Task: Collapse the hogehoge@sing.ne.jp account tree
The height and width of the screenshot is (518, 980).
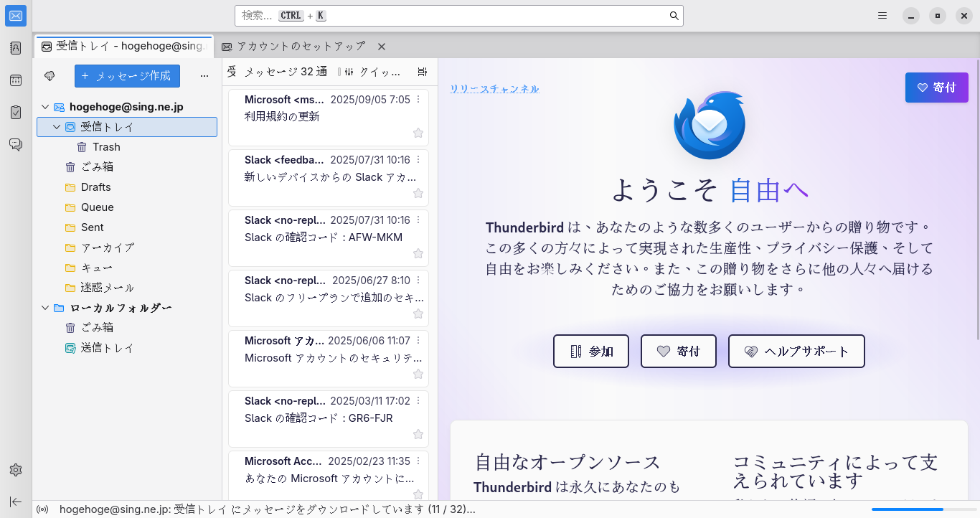Action: 45,107
